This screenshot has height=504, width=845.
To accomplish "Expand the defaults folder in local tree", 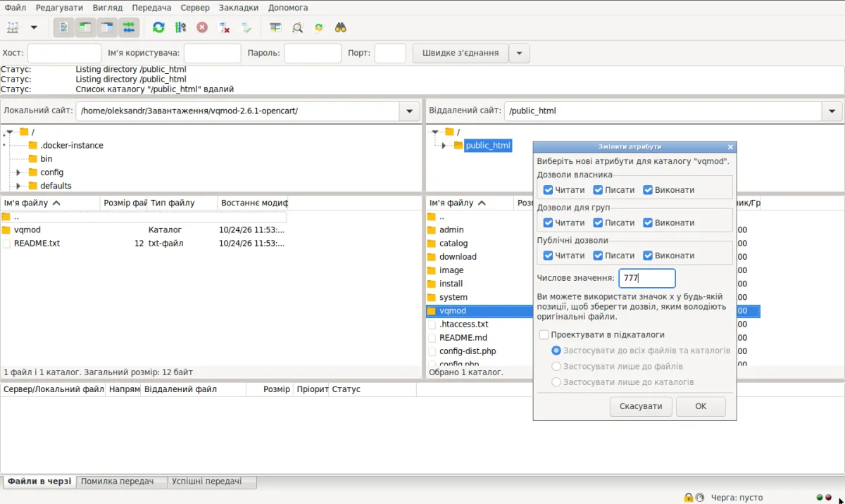I will tap(18, 186).
